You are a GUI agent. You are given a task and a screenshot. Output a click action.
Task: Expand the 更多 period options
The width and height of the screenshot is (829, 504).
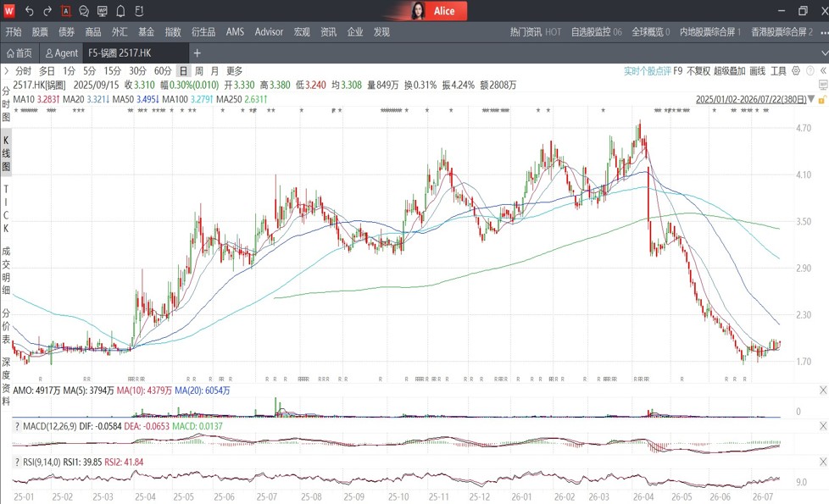[x=234, y=71]
